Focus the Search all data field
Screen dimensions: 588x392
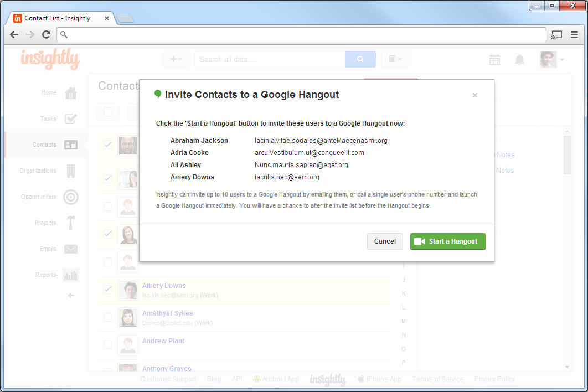(270, 59)
